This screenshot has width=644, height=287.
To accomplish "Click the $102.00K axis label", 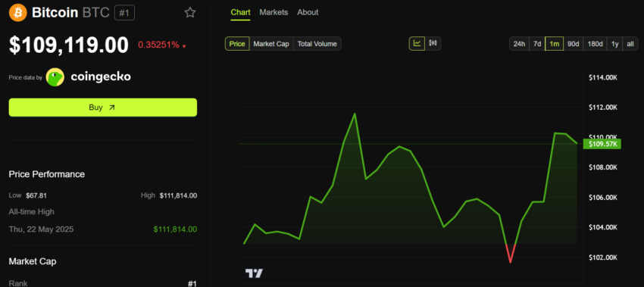I will point(602,257).
